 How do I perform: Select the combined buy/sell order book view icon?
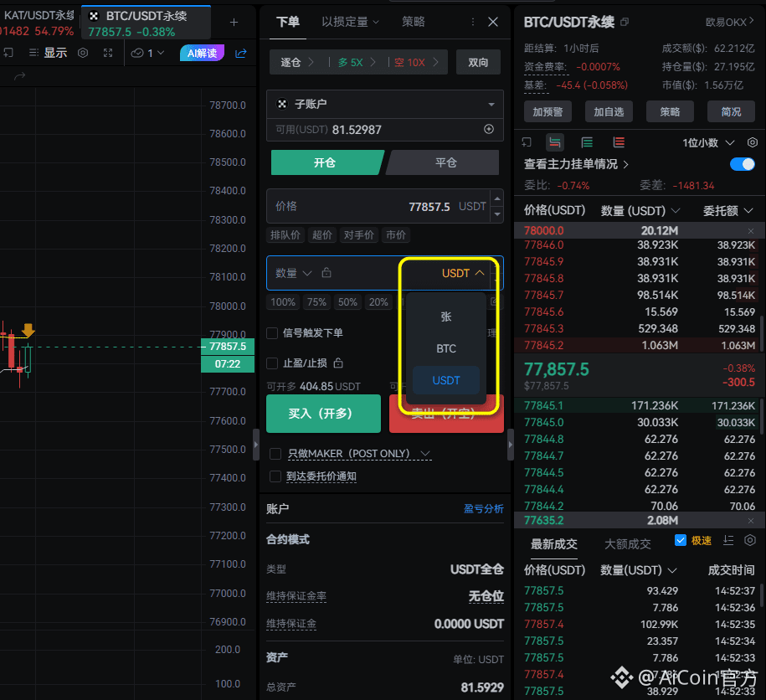click(x=555, y=142)
